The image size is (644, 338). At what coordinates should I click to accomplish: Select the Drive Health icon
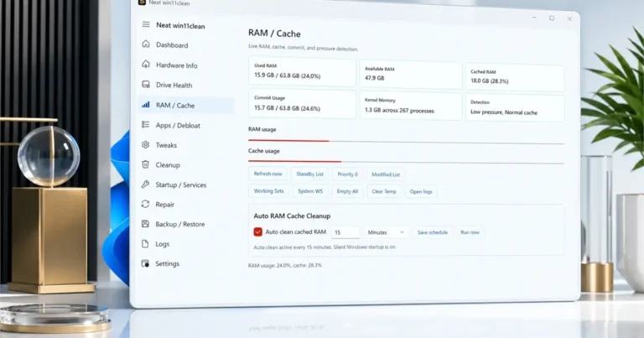pyautogui.click(x=147, y=86)
